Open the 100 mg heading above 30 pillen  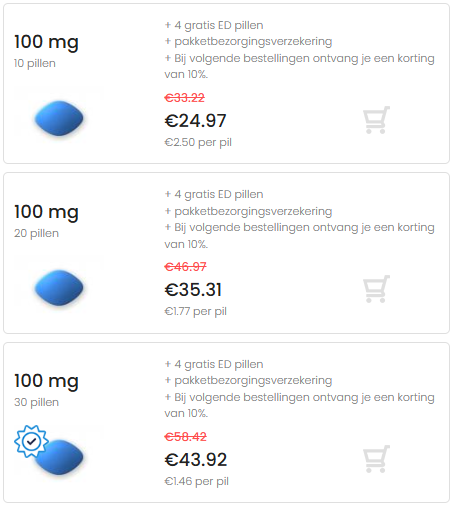tap(46, 381)
